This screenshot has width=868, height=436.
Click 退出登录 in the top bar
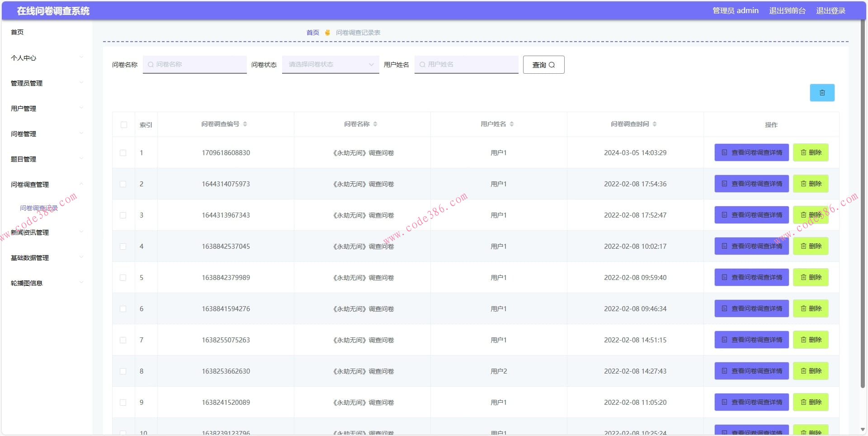830,10
